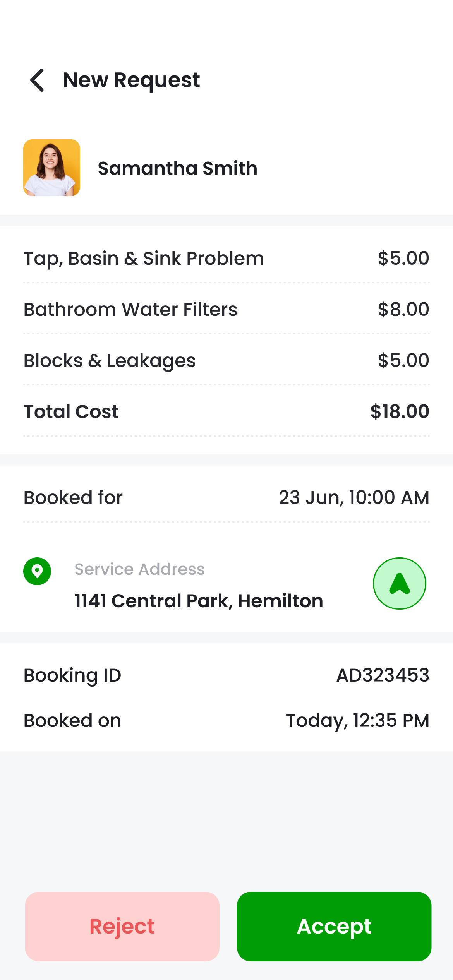
Task: Tap the Total Cost label
Action: [x=71, y=411]
